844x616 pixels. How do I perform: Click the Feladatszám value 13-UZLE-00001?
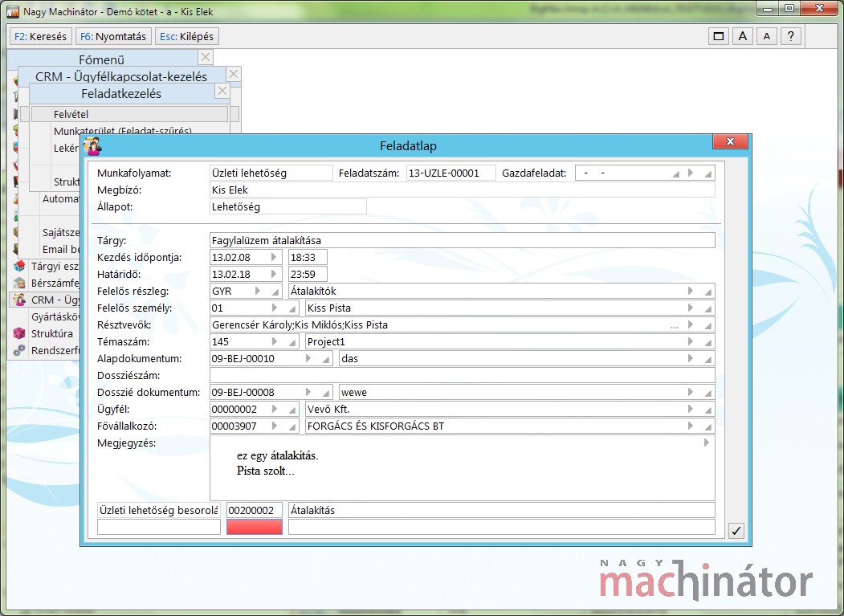click(451, 173)
